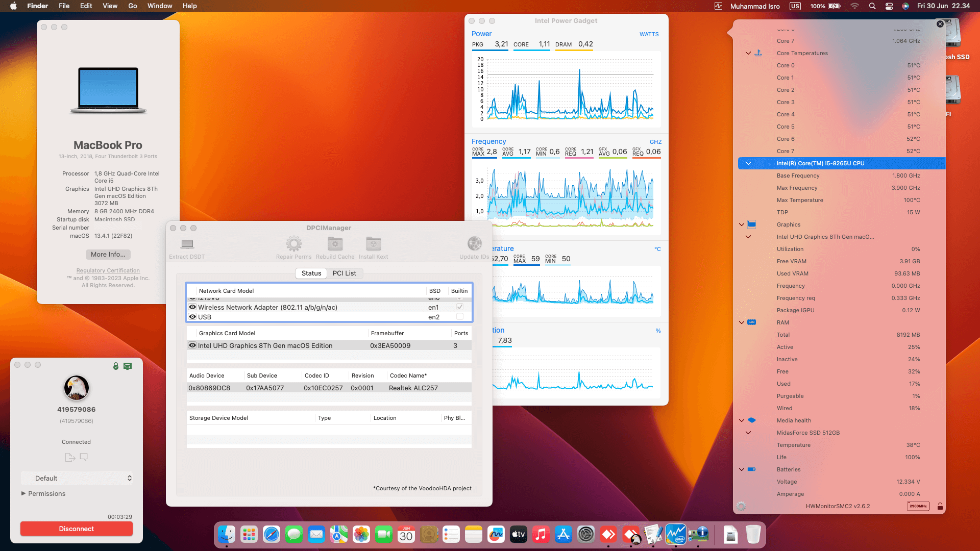Click the Wi-Fi icon in menu bar

tap(854, 6)
